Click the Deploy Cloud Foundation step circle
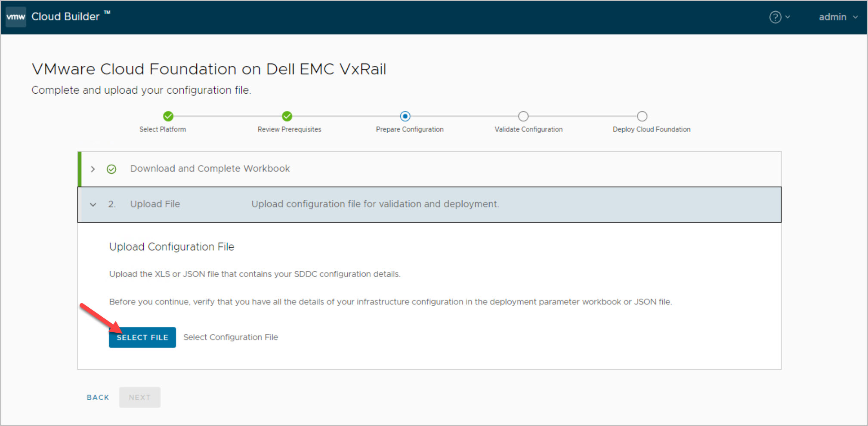Image resolution: width=868 pixels, height=426 pixels. 642,116
